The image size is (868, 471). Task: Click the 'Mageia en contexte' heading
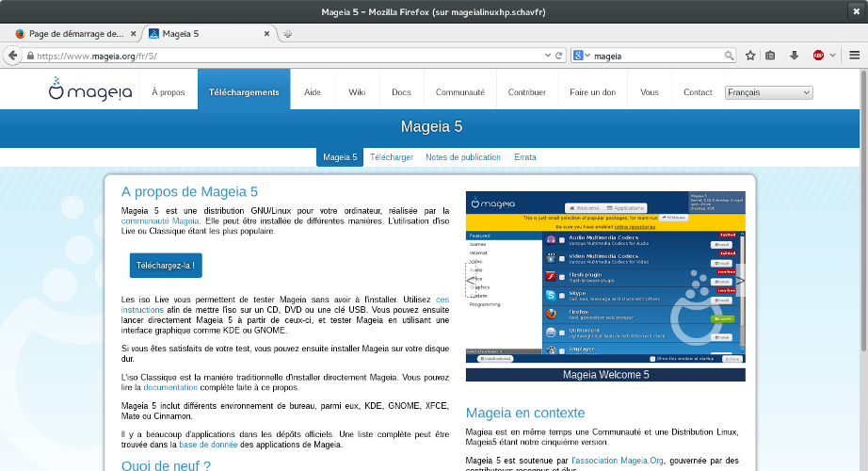(x=525, y=413)
